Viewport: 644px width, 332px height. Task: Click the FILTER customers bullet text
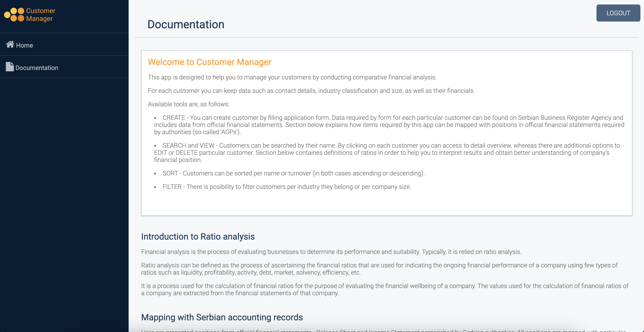coord(287,187)
